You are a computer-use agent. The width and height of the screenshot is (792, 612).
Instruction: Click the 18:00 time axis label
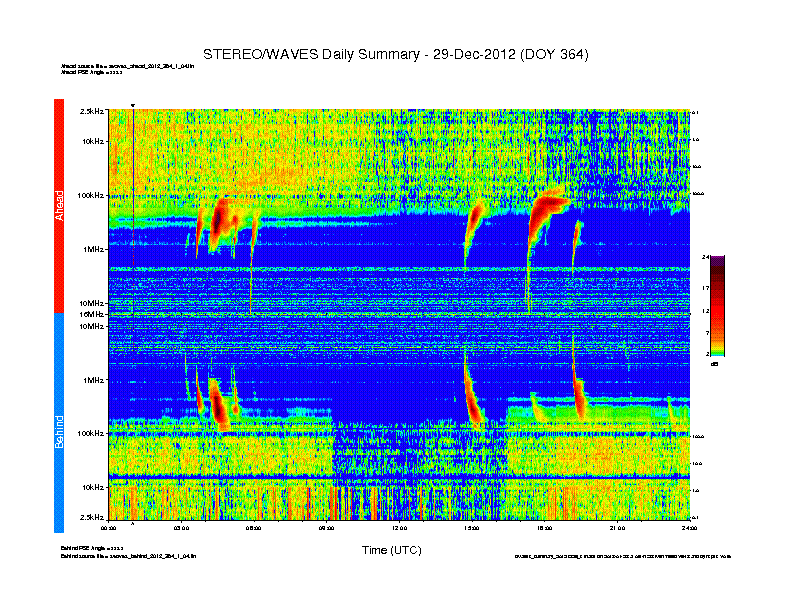(x=544, y=527)
